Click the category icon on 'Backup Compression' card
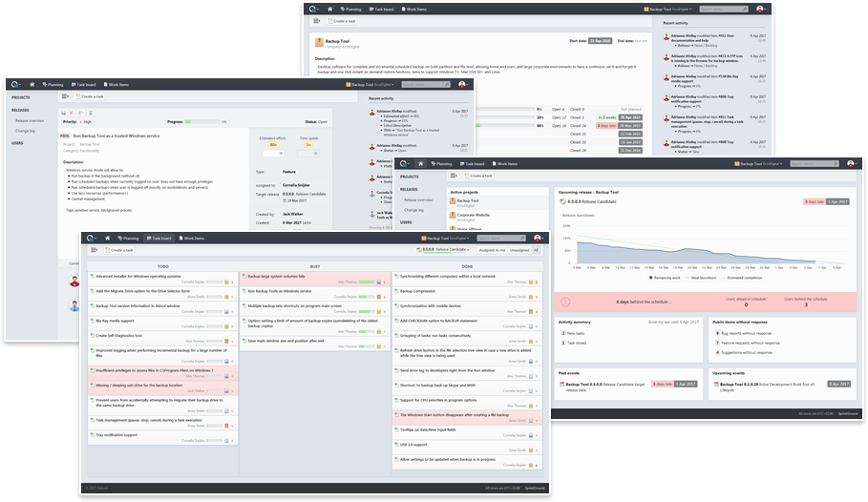Viewport: 868px width, 502px height. pyautogui.click(x=530, y=297)
